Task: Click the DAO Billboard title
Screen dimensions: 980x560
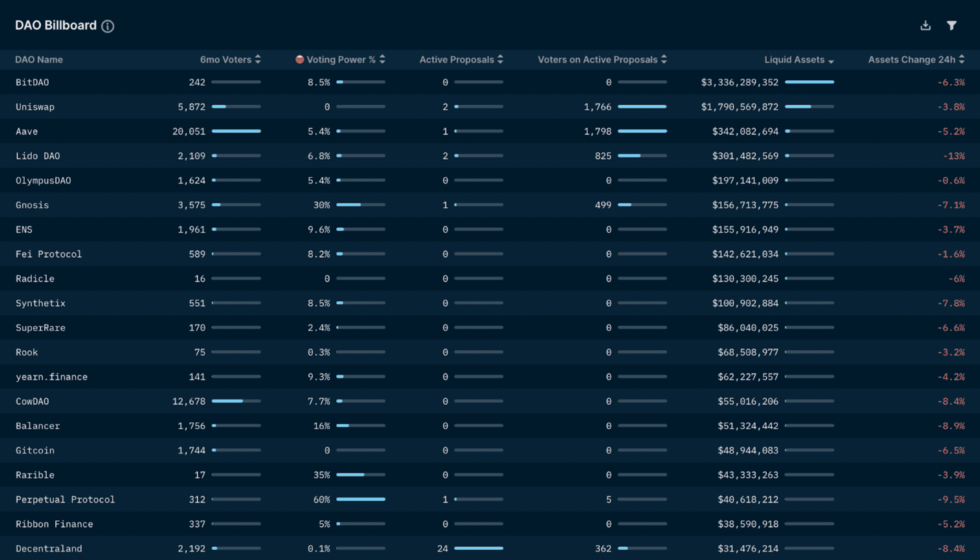Action: coord(56,25)
